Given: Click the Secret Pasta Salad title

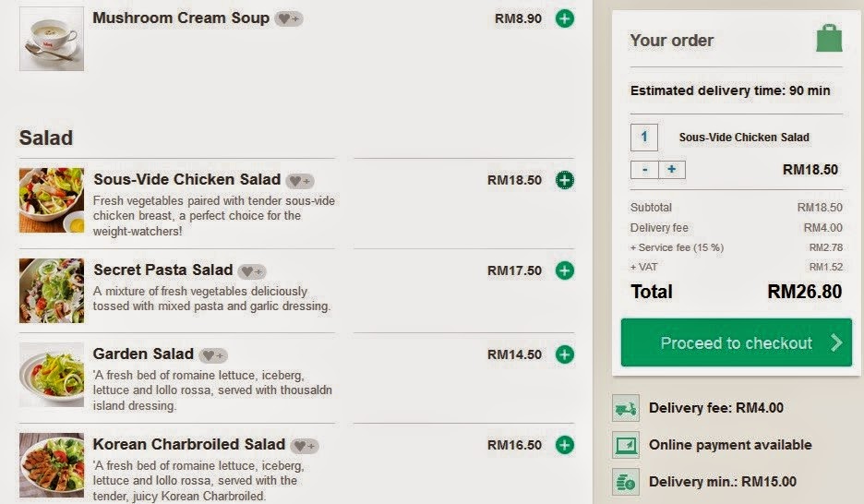Looking at the screenshot, I should (x=163, y=270).
